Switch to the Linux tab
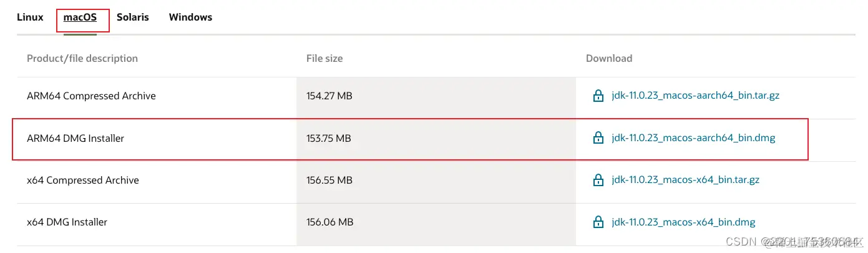Viewport: 868px width, 253px height. 30,17
